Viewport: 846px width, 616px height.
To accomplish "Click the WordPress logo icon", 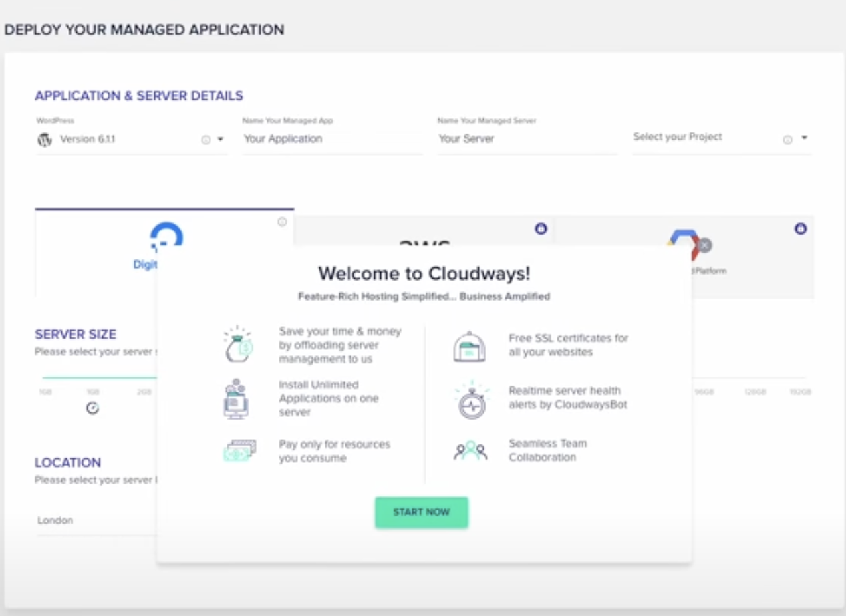I will (x=45, y=140).
